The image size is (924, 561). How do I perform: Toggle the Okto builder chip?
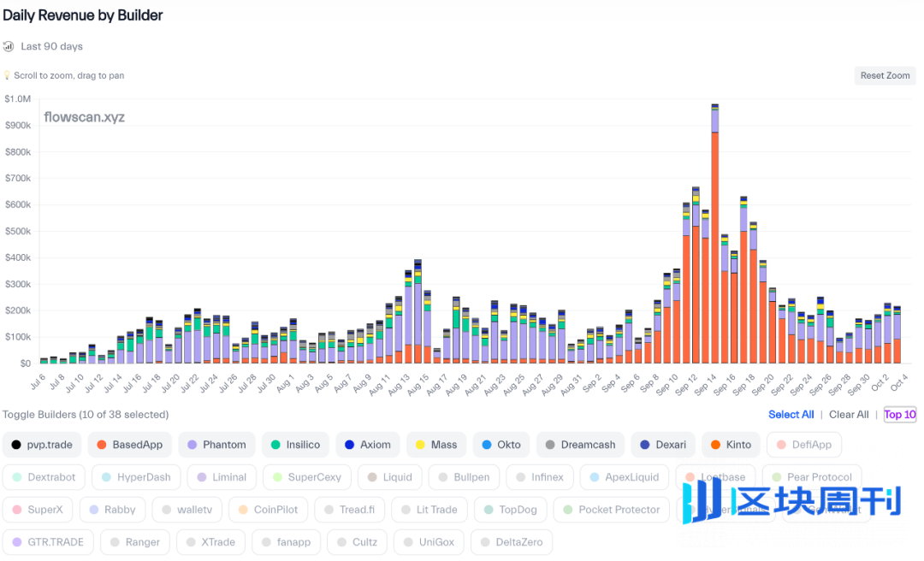click(x=500, y=445)
